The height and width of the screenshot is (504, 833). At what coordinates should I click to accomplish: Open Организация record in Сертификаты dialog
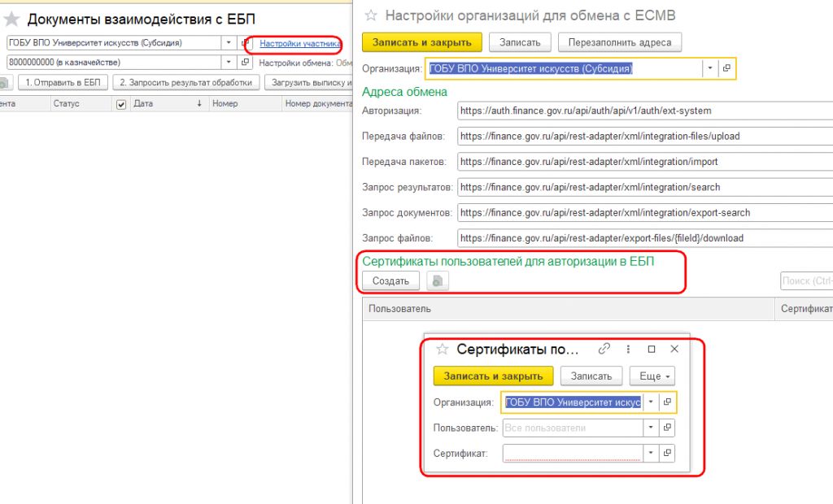pyautogui.click(x=667, y=402)
